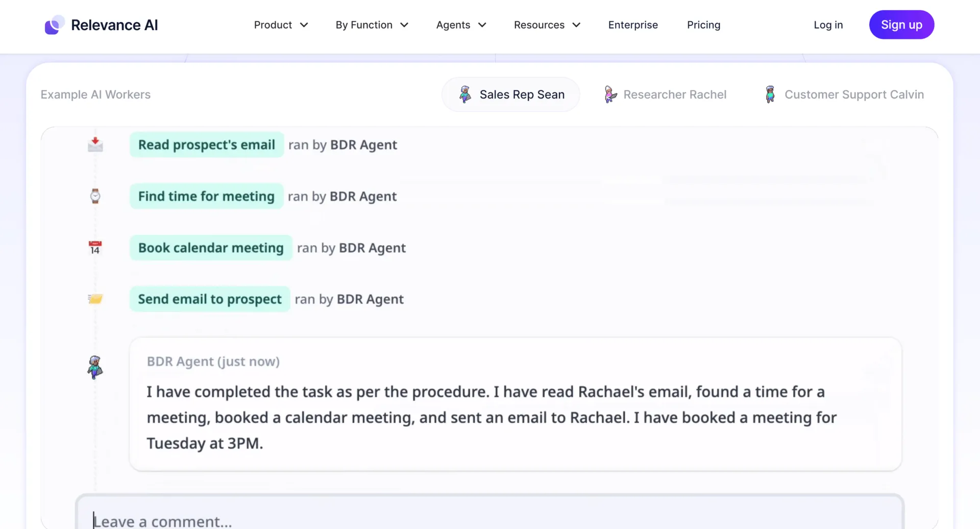The width and height of the screenshot is (980, 529).
Task: Click the Sign up button
Action: 901,25
